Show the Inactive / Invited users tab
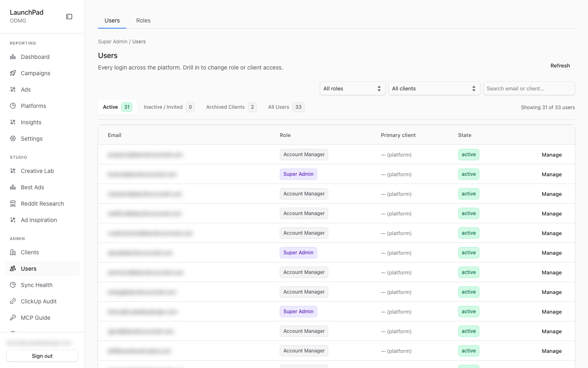This screenshot has width=588, height=368. point(169,107)
